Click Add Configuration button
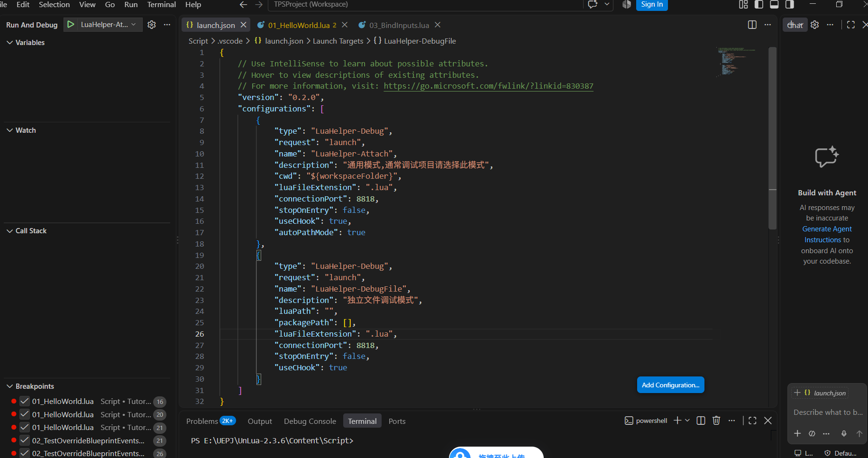Viewport: 868px width, 458px height. 670,385
